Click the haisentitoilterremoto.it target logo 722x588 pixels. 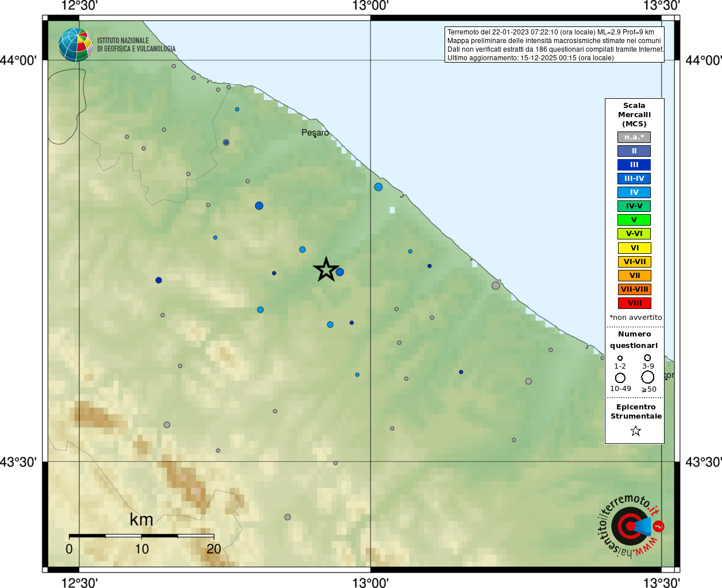click(x=630, y=525)
